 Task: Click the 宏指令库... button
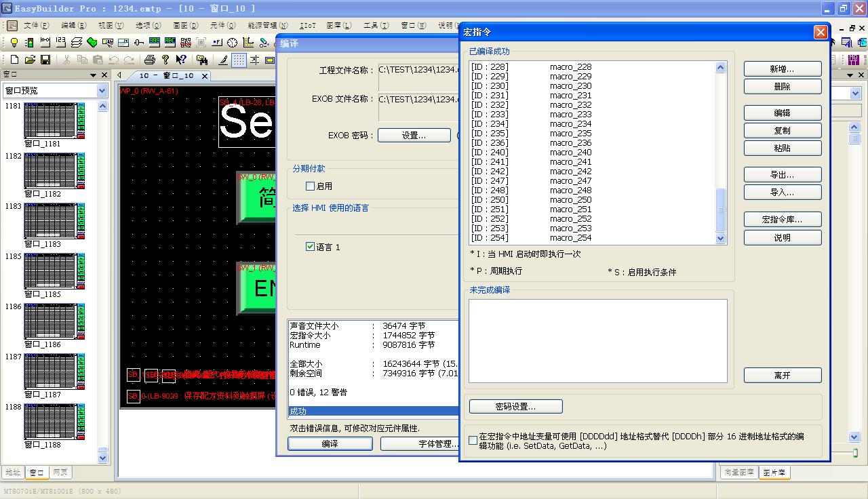tap(782, 220)
